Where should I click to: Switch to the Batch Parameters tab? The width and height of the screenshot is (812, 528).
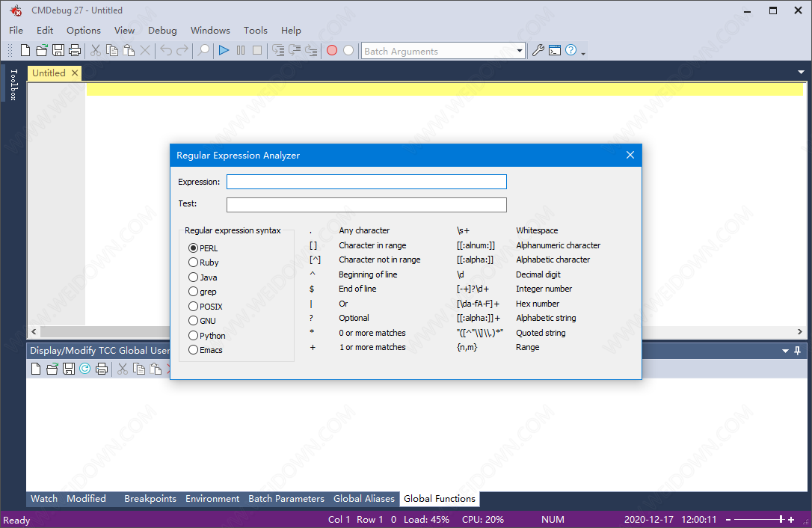(x=286, y=499)
